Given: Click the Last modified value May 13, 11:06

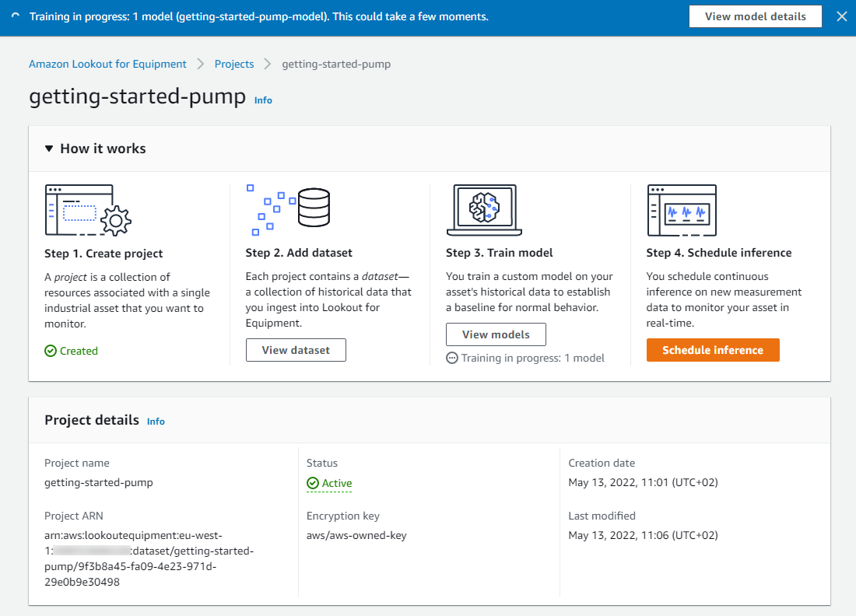Looking at the screenshot, I should click(x=643, y=535).
